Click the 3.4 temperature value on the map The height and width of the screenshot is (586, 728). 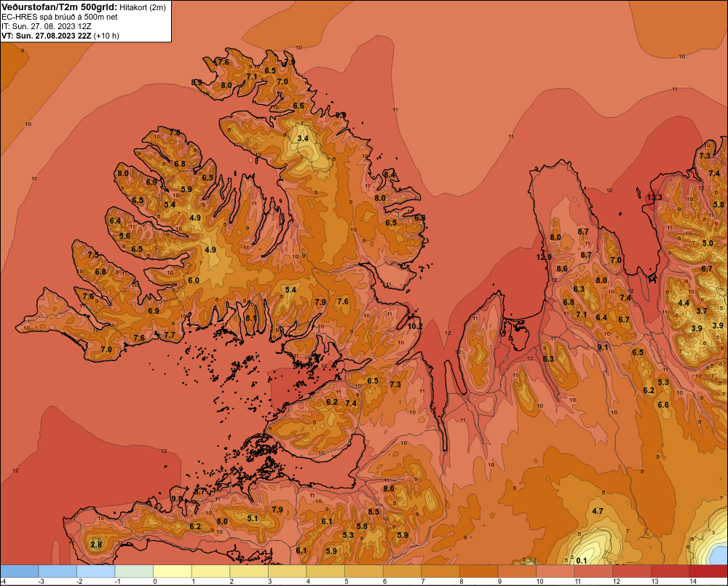303,138
